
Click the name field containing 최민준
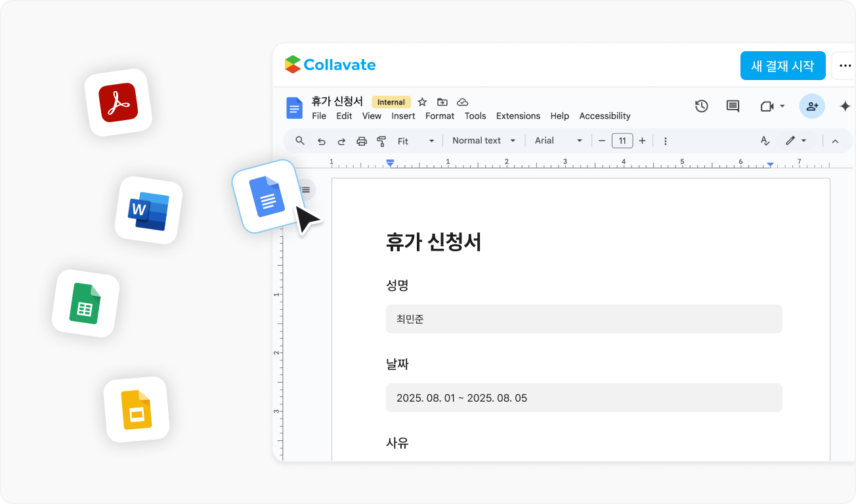point(584,319)
